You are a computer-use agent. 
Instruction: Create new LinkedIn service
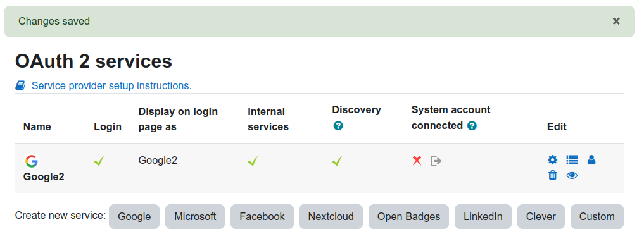[483, 216]
